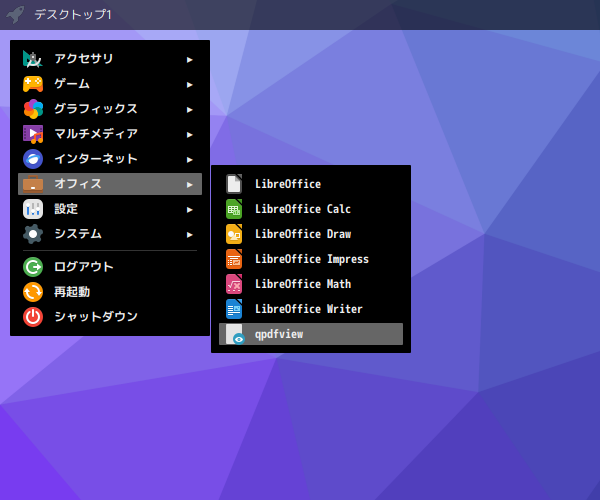The image size is (600, 500).
Task: Click the qpdfview eye icon
Action: click(x=235, y=334)
